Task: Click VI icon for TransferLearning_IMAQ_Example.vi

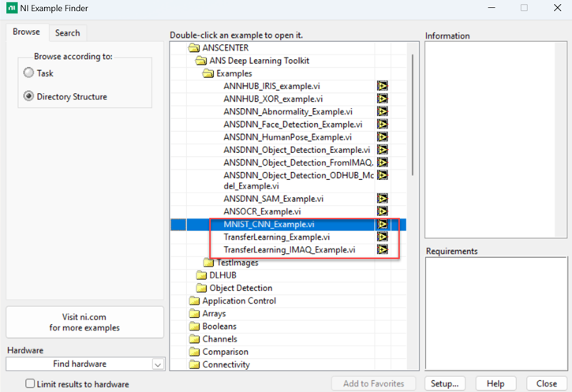Action: pyautogui.click(x=383, y=250)
